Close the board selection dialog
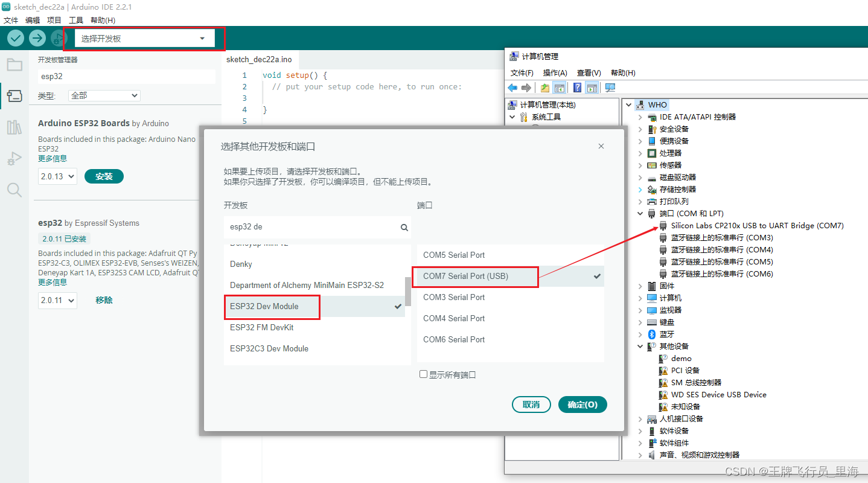The image size is (868, 483). point(601,146)
